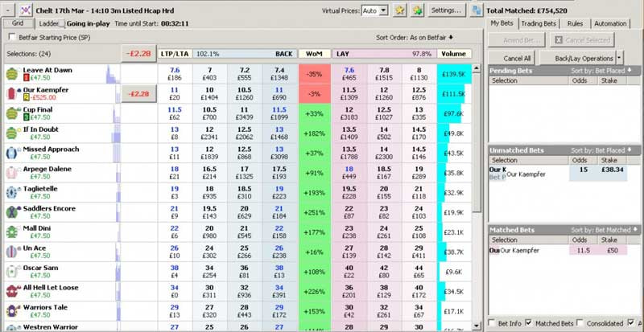
Task: Tick the Bet Info checkbox
Action: (x=492, y=323)
